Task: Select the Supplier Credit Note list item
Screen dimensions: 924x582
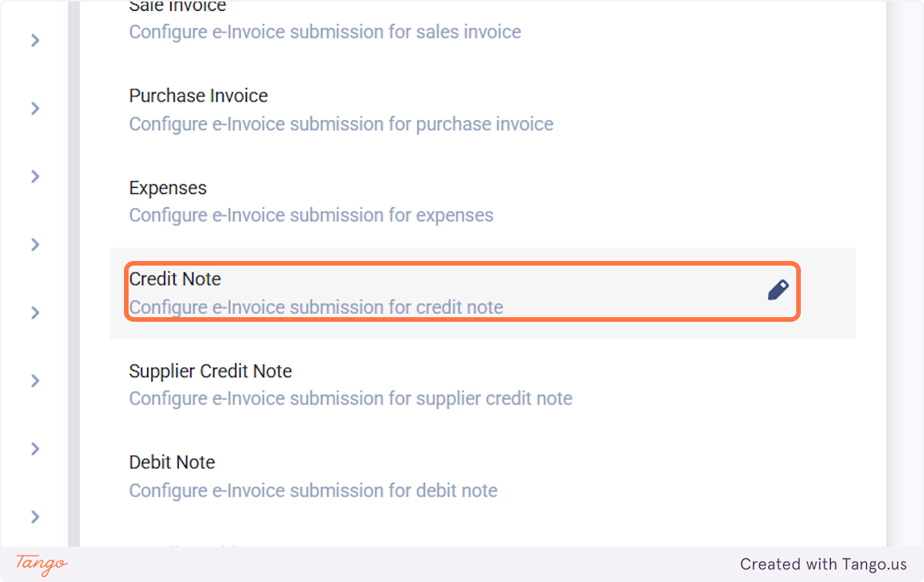Action: point(350,384)
